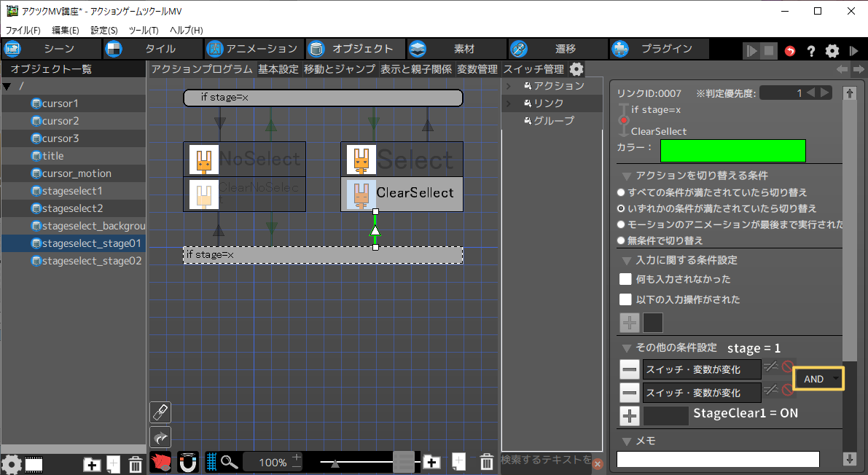Select stageselect_stage02 in object list
868x475 pixels.
pyautogui.click(x=91, y=261)
